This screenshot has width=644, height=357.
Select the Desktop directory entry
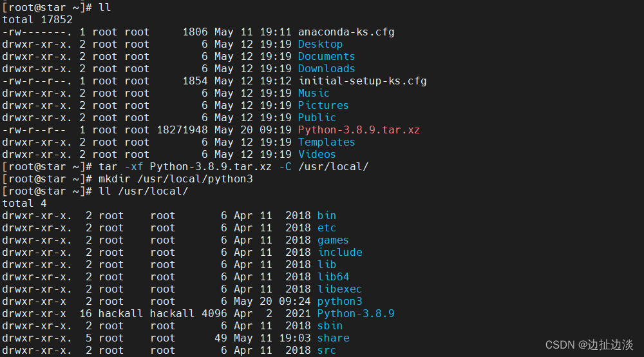tap(320, 44)
